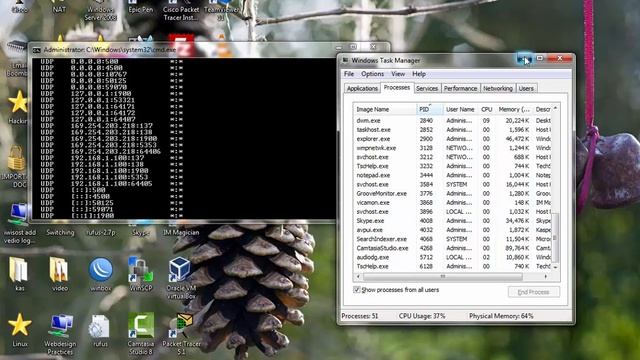Open the View menu
The image size is (640, 360).
pyautogui.click(x=398, y=74)
